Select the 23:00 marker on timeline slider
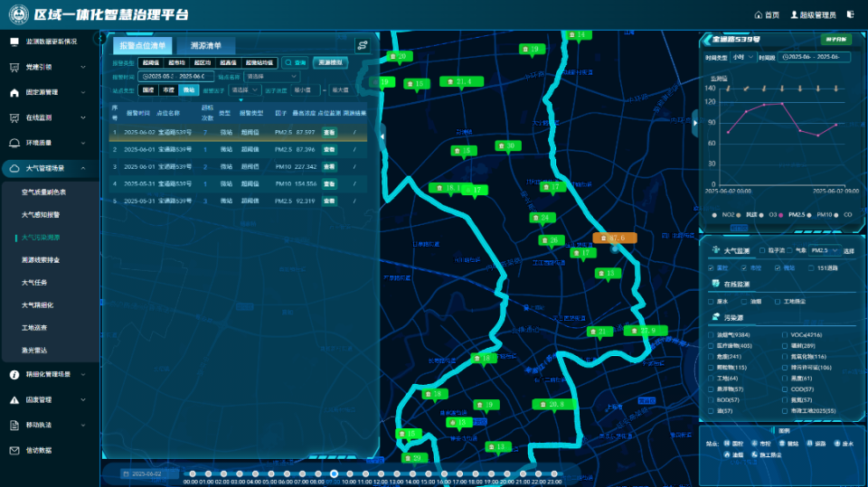The width and height of the screenshot is (868, 487). tap(554, 473)
